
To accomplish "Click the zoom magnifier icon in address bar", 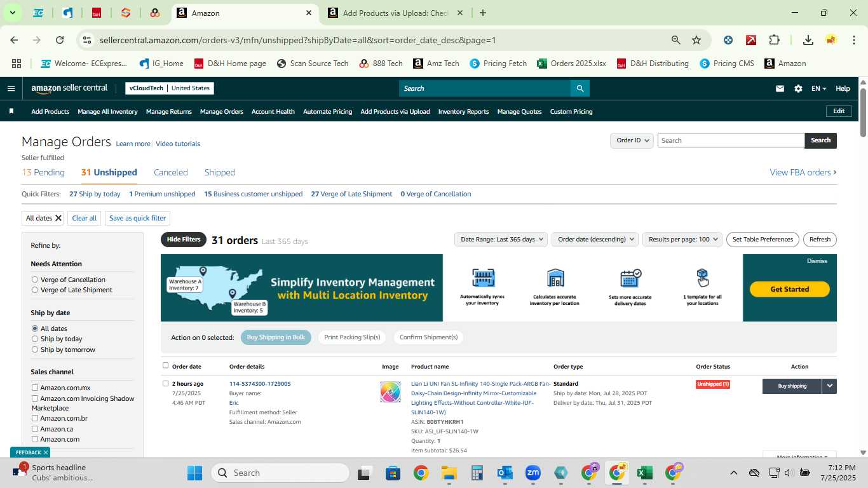I will 675,40.
